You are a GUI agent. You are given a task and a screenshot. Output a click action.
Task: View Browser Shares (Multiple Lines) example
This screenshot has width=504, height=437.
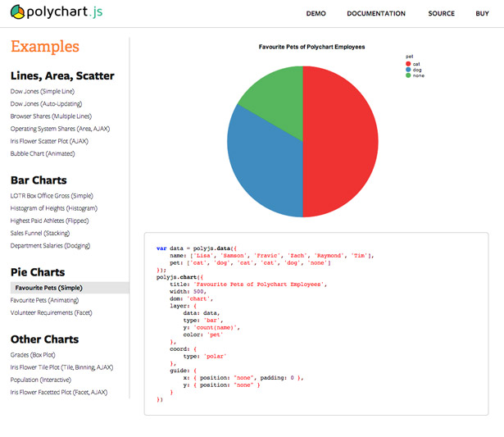point(51,116)
